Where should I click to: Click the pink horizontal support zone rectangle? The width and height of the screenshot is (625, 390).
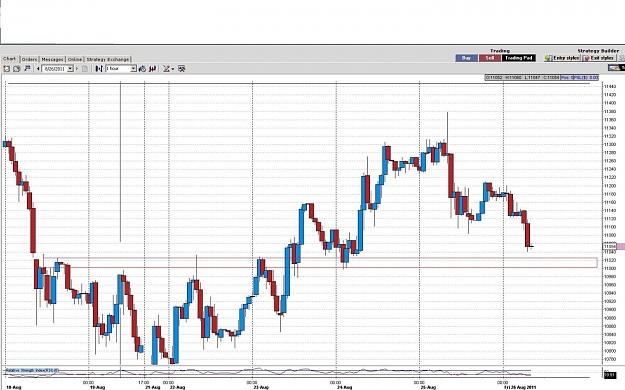321,262
